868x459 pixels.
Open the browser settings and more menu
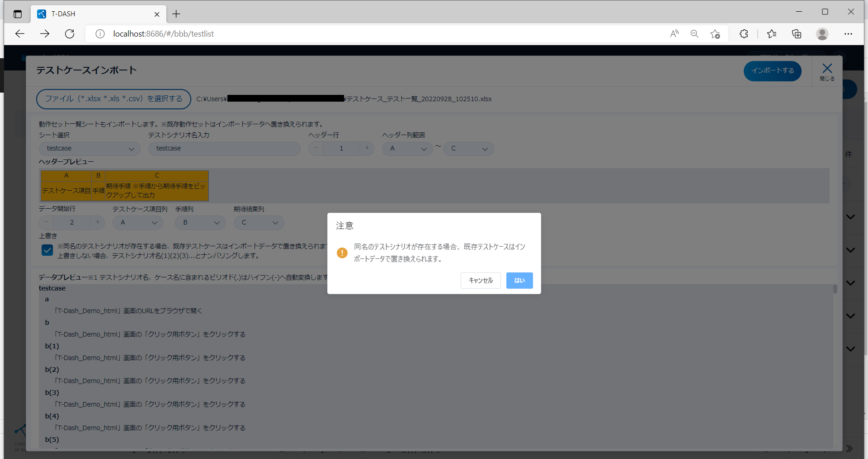pyautogui.click(x=848, y=34)
